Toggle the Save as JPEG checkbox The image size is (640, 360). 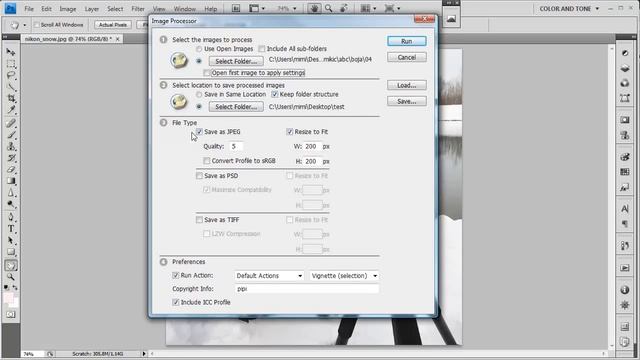[x=199, y=131]
